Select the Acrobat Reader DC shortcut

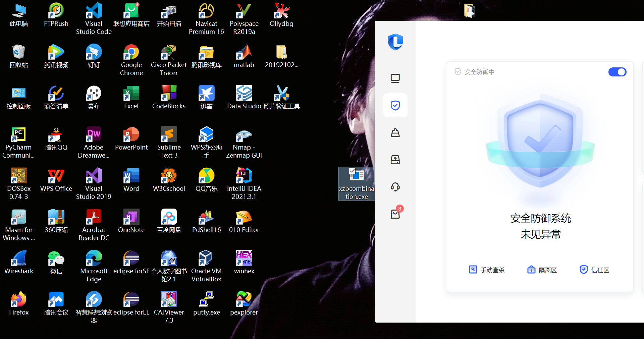[94, 225]
